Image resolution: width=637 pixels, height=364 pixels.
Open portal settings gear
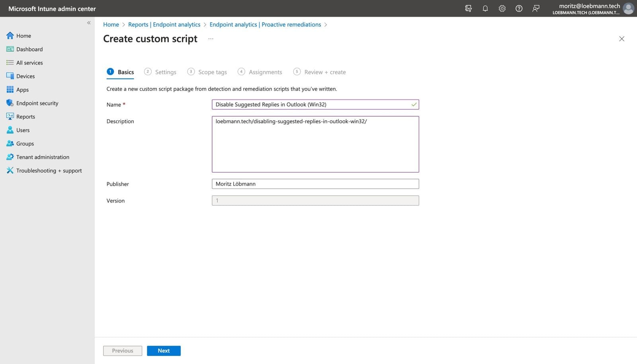click(502, 8)
